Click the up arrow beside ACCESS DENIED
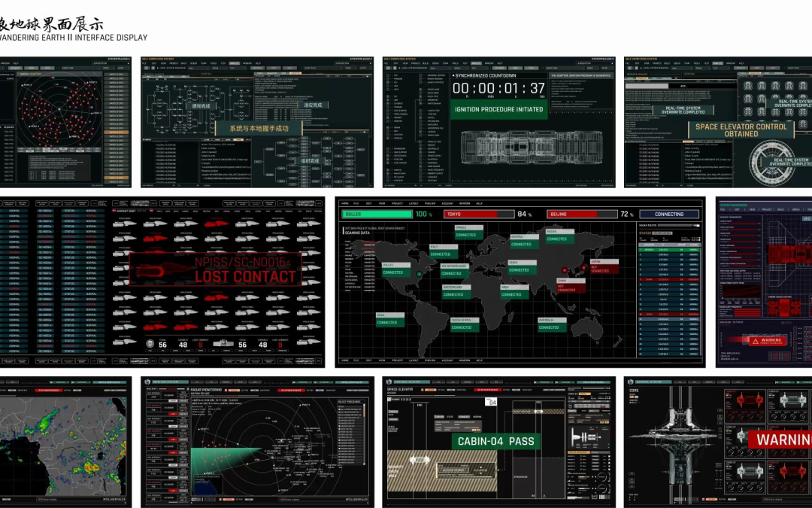Viewport: 812px width, 508px height. click(481, 467)
